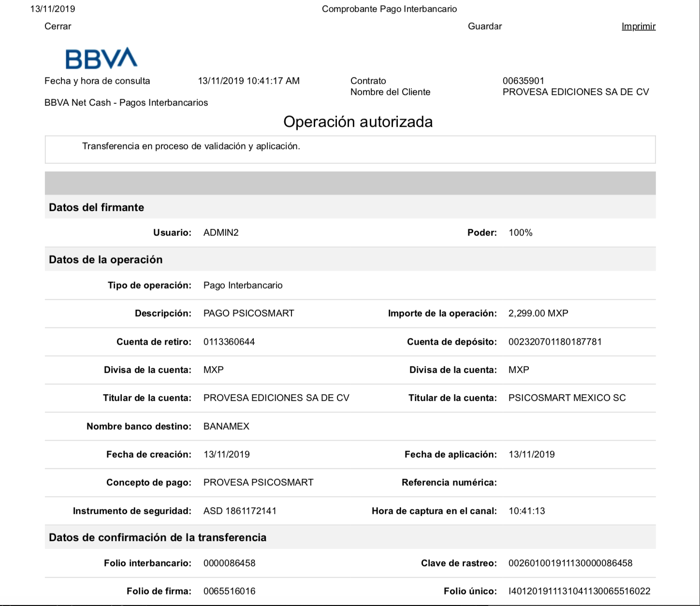The image size is (700, 606).
Task: Select the Poder value 100%
Action: pos(521,232)
